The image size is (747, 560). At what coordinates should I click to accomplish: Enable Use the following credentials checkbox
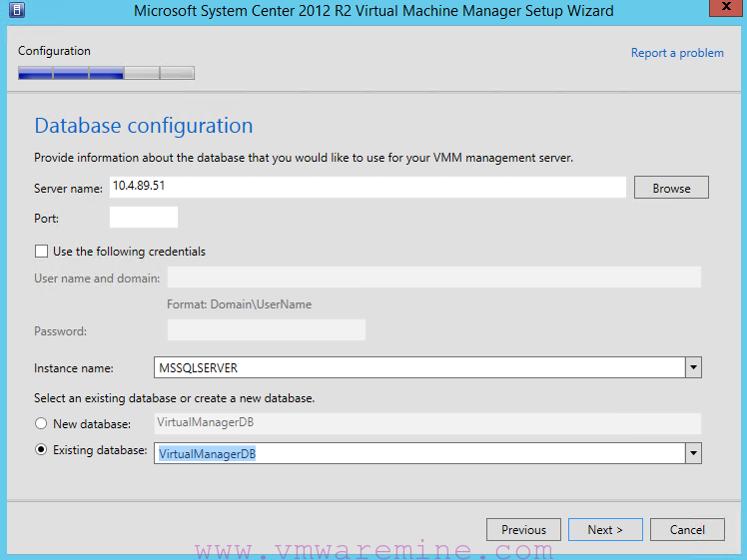[42, 251]
